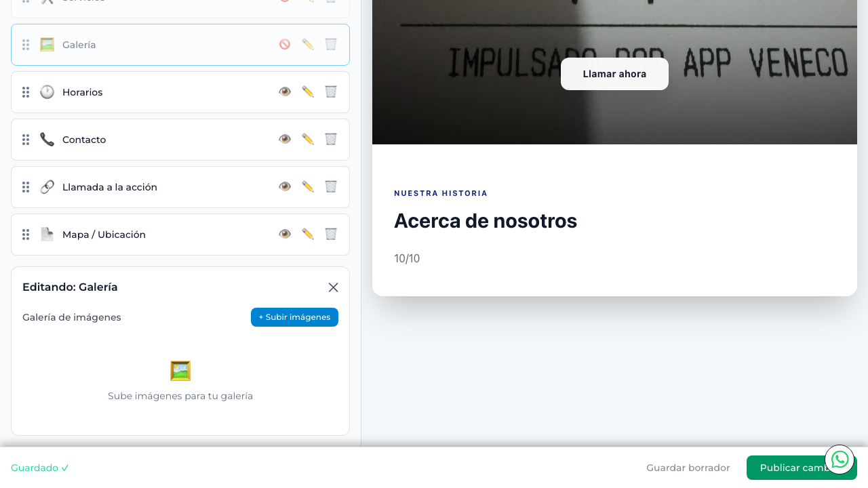The height and width of the screenshot is (488, 868).
Task: Click the Subir imágenes button
Action: pyautogui.click(x=294, y=317)
